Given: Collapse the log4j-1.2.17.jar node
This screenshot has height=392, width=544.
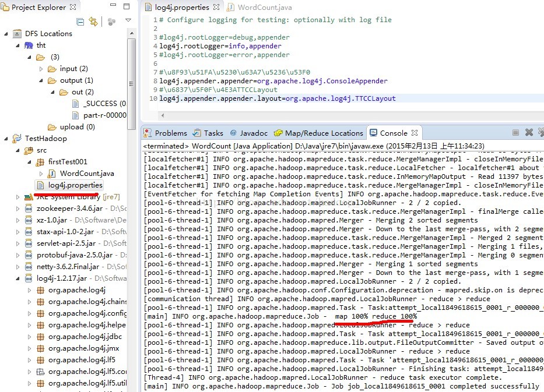Looking at the screenshot, I should (x=17, y=278).
